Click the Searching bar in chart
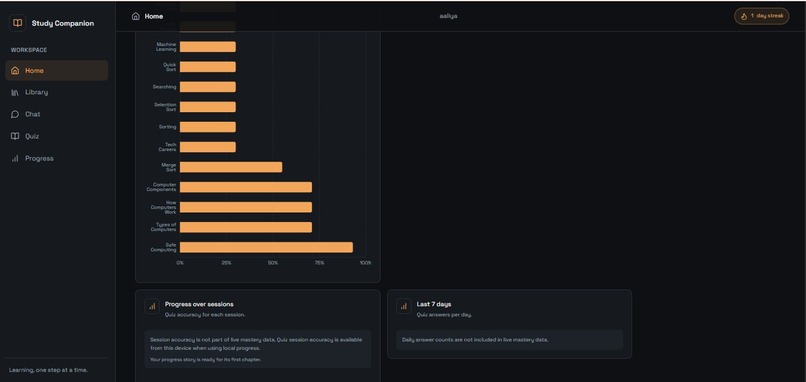 click(x=208, y=87)
